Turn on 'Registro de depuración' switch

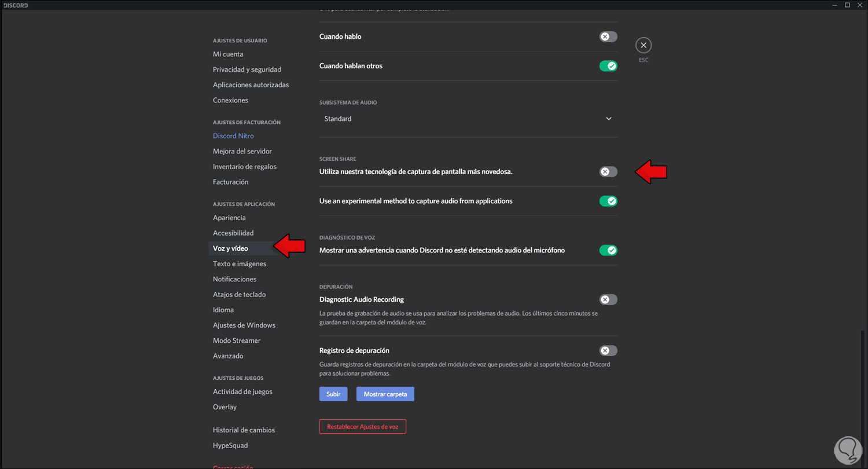click(x=608, y=351)
